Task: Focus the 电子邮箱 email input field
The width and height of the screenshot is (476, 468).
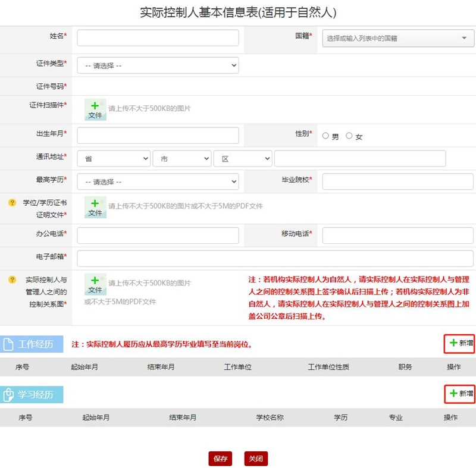Action: (x=275, y=258)
